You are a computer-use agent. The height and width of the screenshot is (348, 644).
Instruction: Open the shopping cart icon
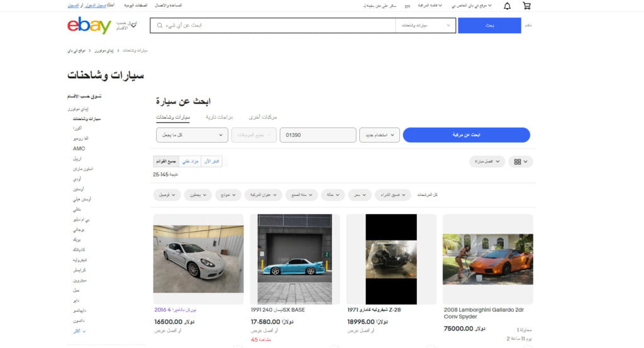pos(526,6)
